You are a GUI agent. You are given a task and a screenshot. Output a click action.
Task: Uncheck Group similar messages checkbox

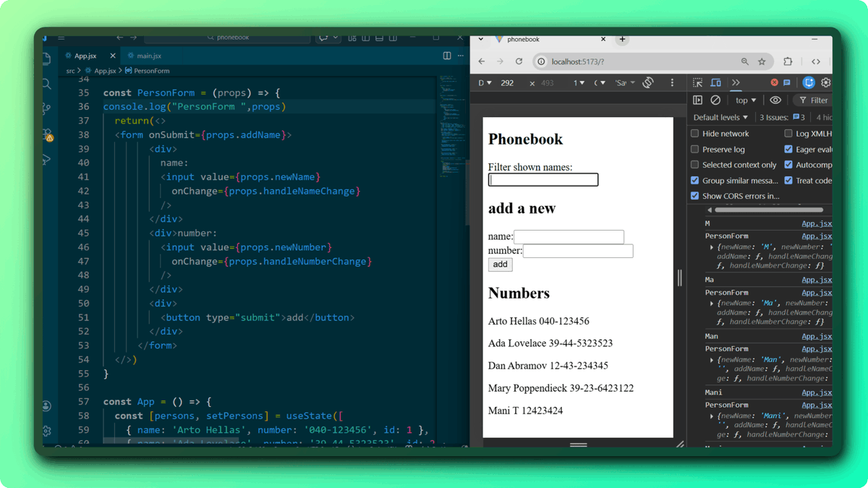pos(695,181)
